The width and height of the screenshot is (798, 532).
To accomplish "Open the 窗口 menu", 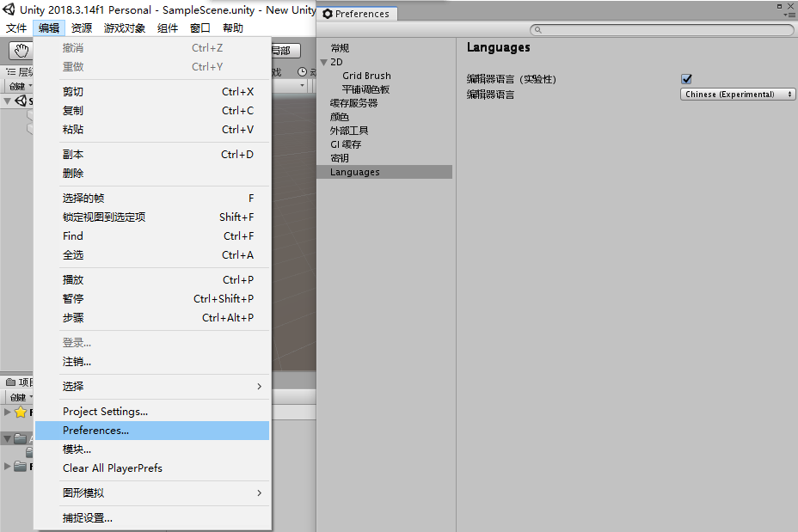I will click(x=199, y=28).
